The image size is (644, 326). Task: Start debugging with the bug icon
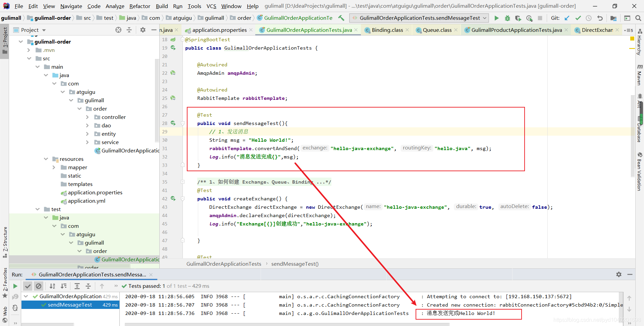tap(507, 18)
